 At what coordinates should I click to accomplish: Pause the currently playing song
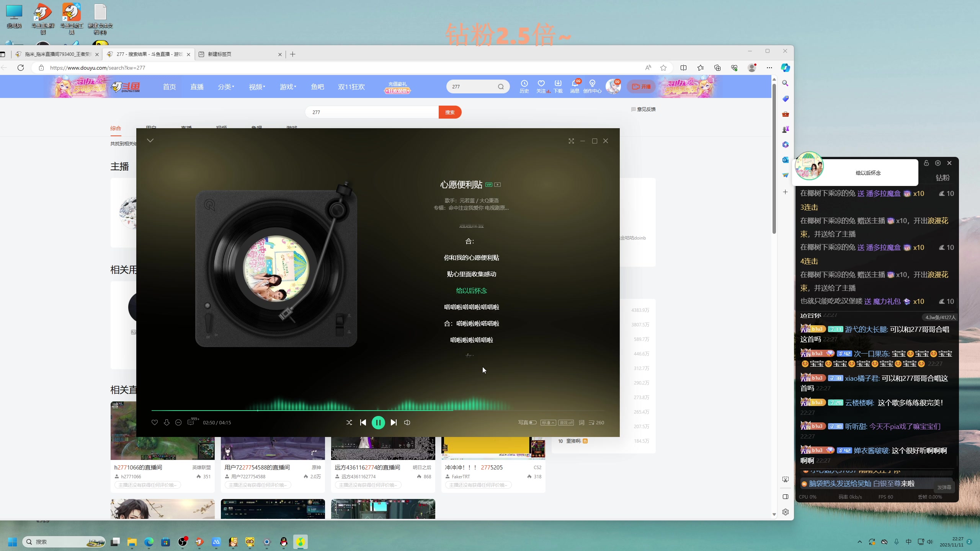click(x=378, y=422)
